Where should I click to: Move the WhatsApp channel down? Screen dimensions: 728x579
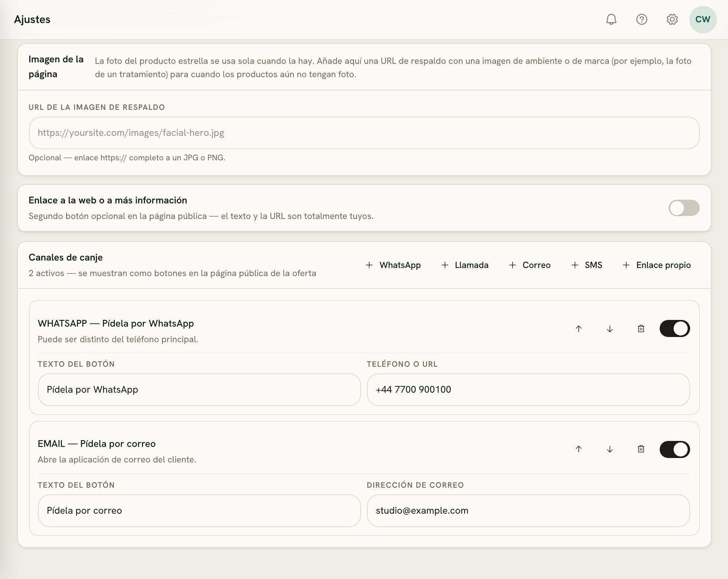click(x=610, y=328)
